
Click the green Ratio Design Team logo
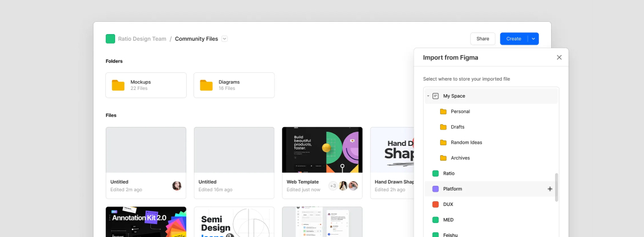click(110, 39)
